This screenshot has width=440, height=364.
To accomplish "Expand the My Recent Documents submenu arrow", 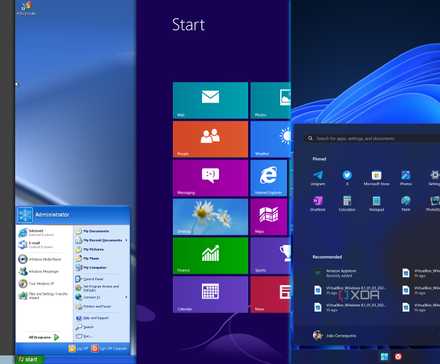I will pos(126,240).
